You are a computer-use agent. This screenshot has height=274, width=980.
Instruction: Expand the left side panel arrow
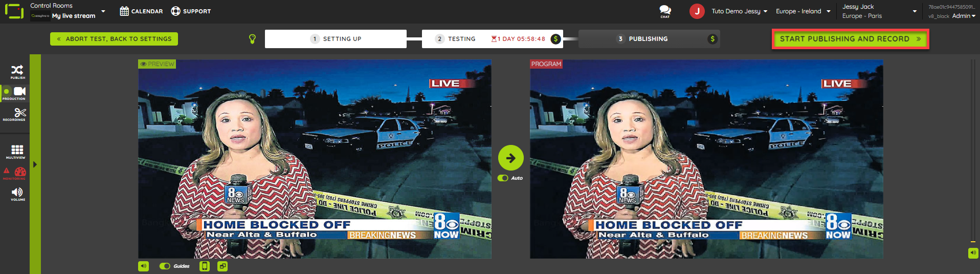click(x=35, y=164)
